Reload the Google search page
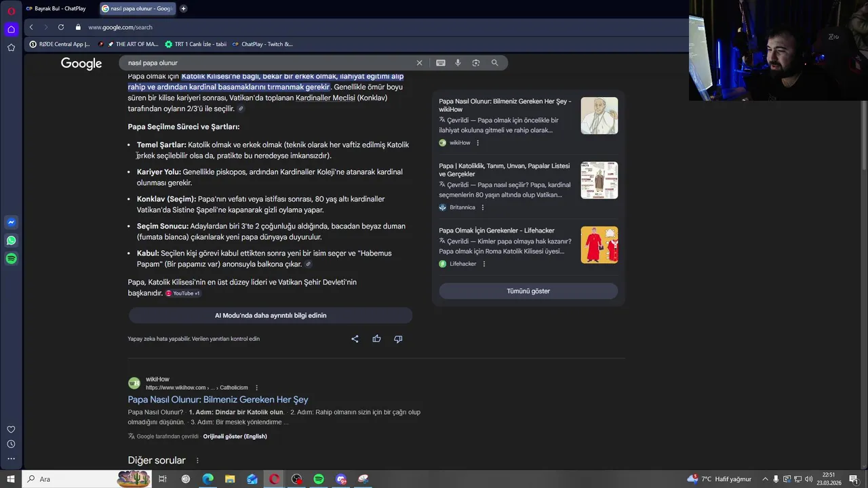 click(61, 27)
